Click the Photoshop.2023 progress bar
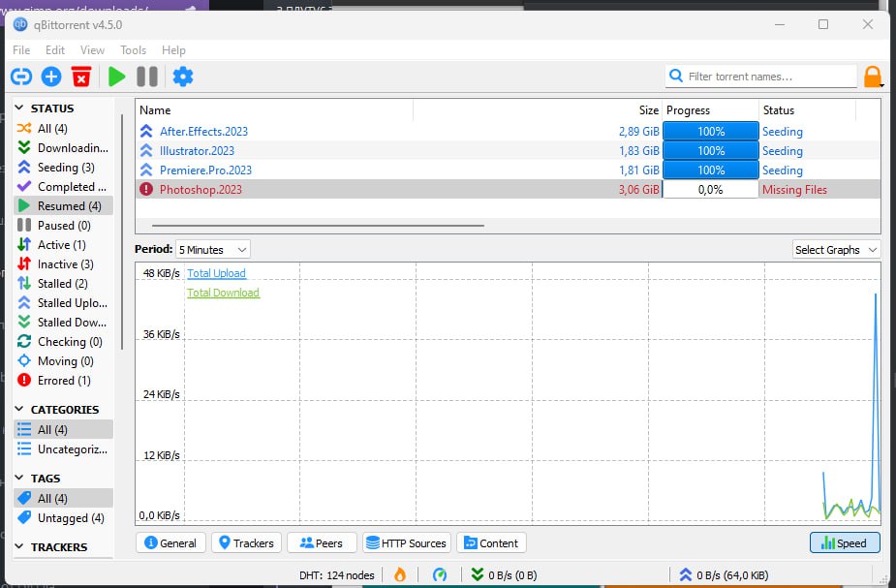Image resolution: width=896 pixels, height=588 pixels. [x=710, y=190]
